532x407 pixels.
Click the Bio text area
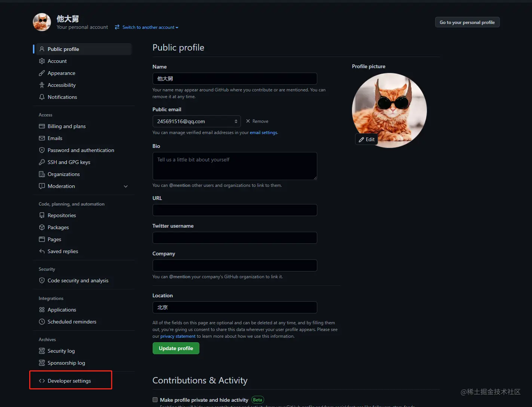[x=235, y=166]
